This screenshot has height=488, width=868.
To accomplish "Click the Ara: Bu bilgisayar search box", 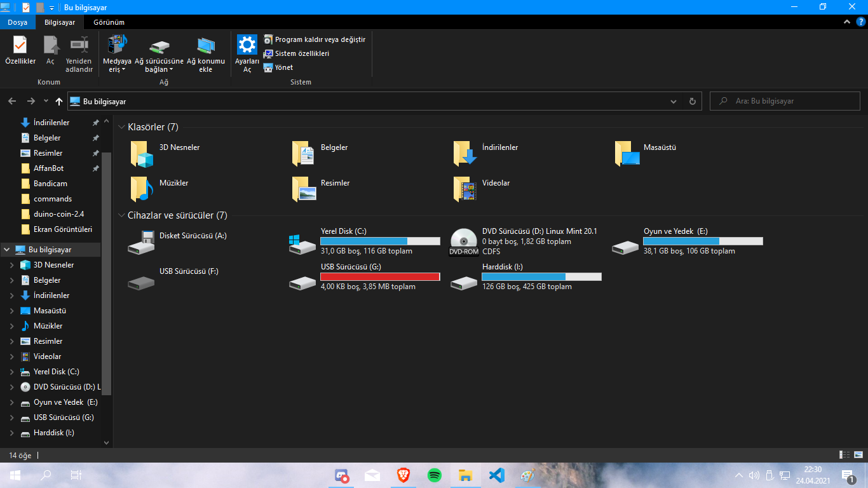I will (785, 101).
